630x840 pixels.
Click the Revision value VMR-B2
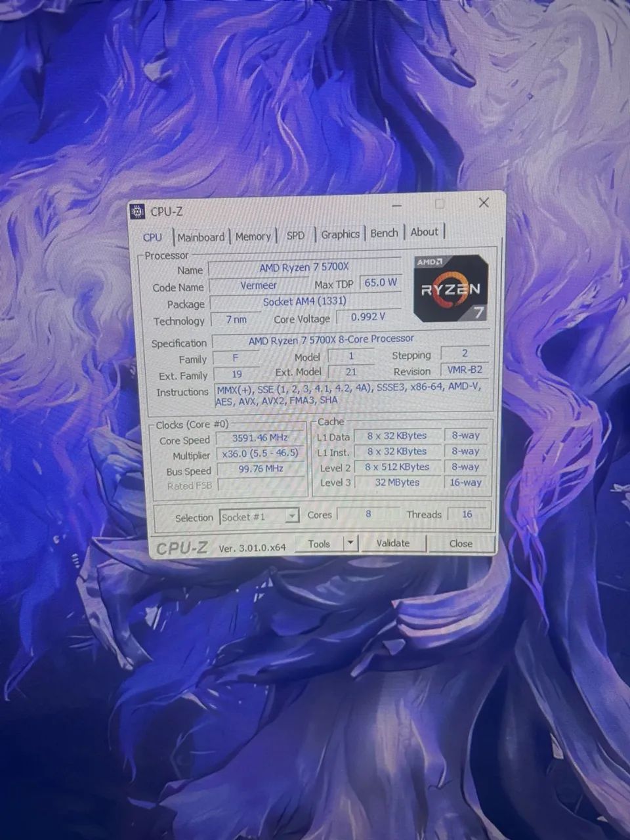pos(465,369)
